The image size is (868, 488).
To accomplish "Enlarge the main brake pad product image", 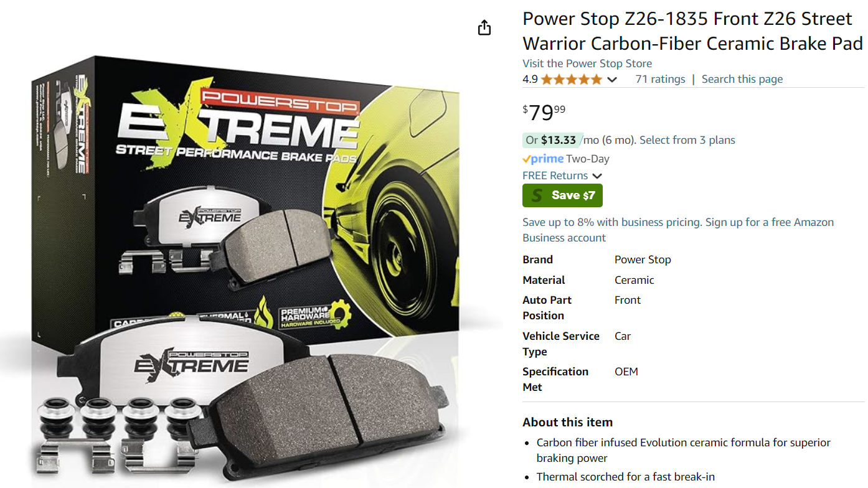I will pyautogui.click(x=249, y=268).
